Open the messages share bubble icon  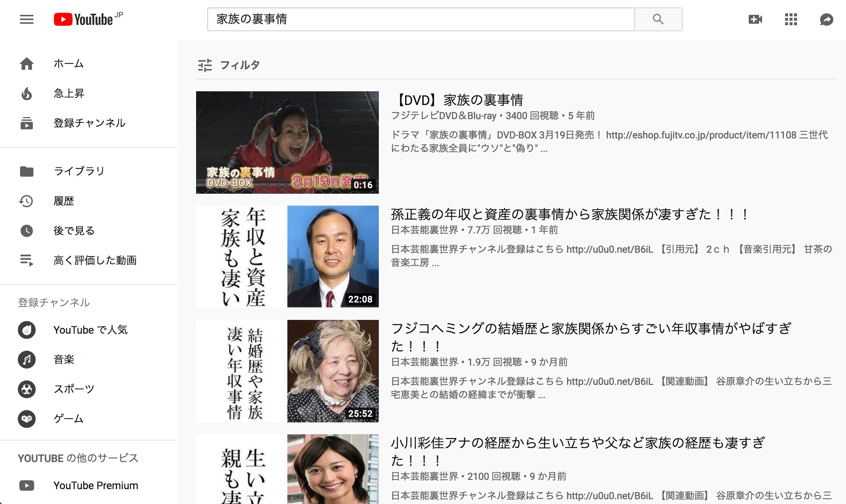(x=827, y=19)
